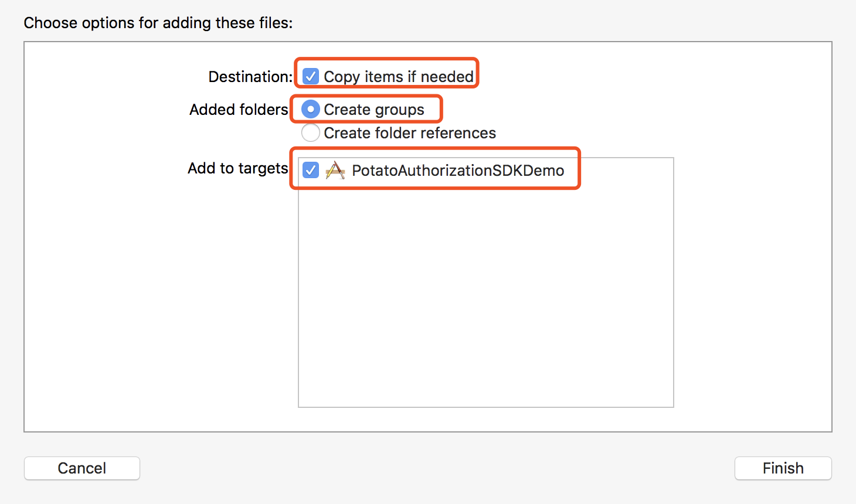Click the Destination label

(250, 77)
